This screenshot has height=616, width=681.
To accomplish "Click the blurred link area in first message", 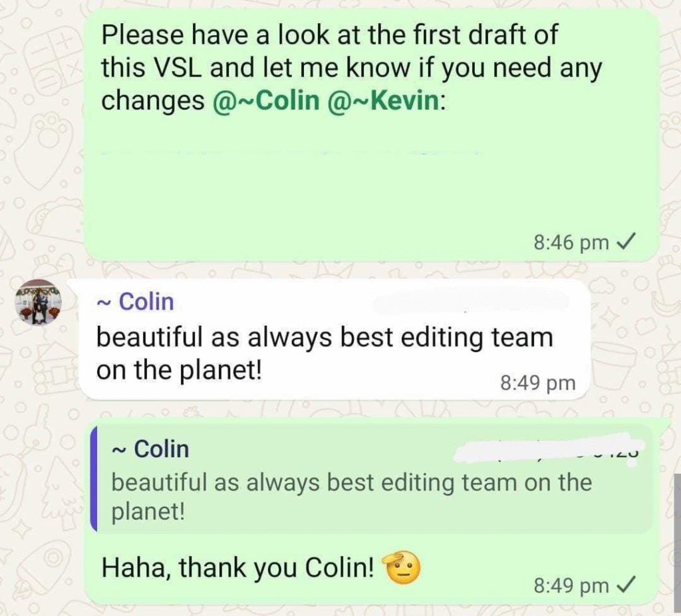I will click(291, 153).
